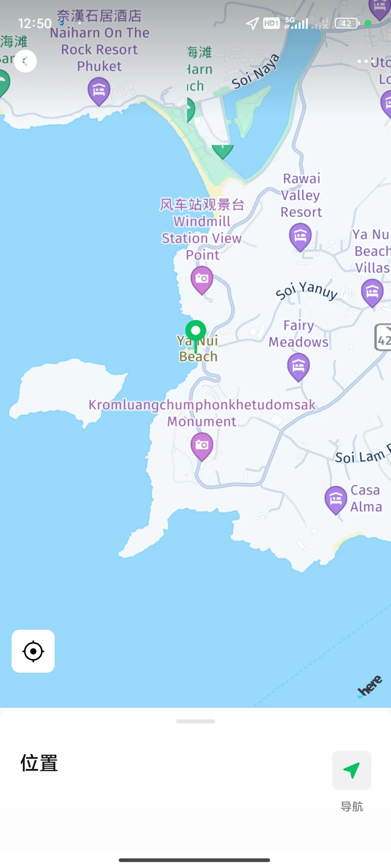The height and width of the screenshot is (868, 391).
Task: Open the three-dot more options menu
Action: [366, 61]
